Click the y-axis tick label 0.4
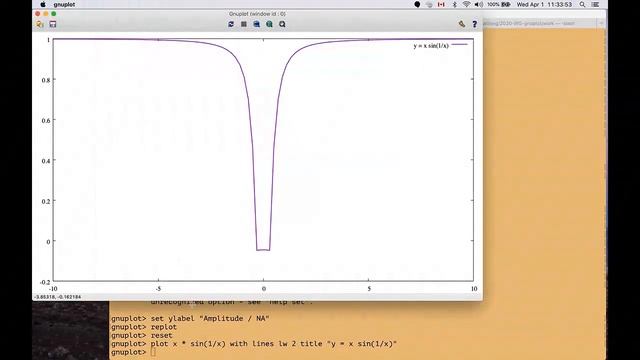This screenshot has height=360, width=640. point(46,161)
